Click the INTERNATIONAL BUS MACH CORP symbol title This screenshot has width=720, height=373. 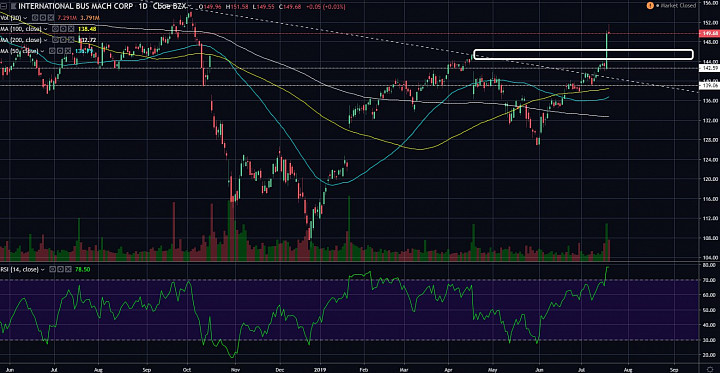tap(75, 6)
